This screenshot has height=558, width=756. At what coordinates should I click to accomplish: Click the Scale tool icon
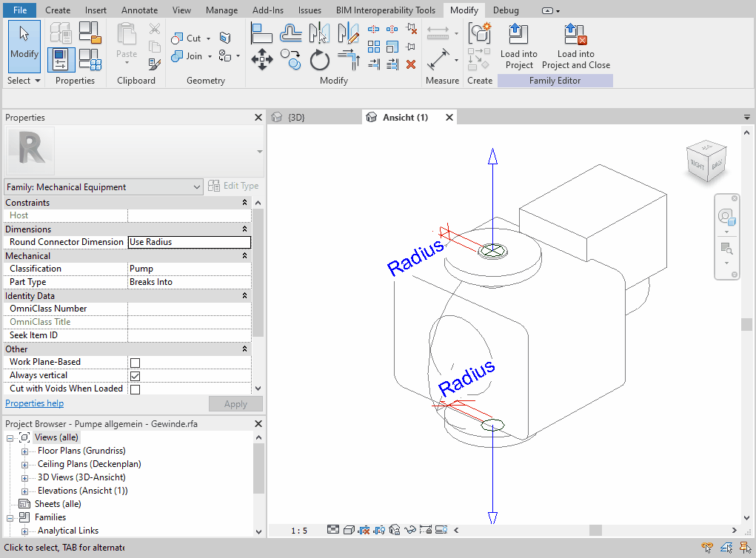[x=392, y=47]
